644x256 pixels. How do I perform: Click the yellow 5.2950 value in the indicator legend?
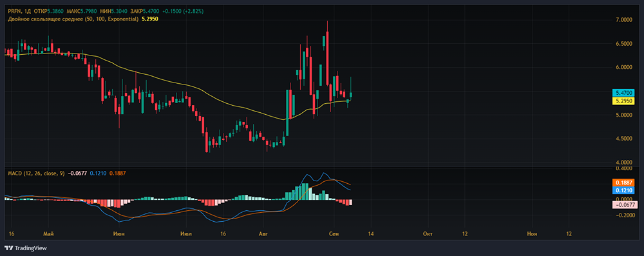(x=150, y=19)
